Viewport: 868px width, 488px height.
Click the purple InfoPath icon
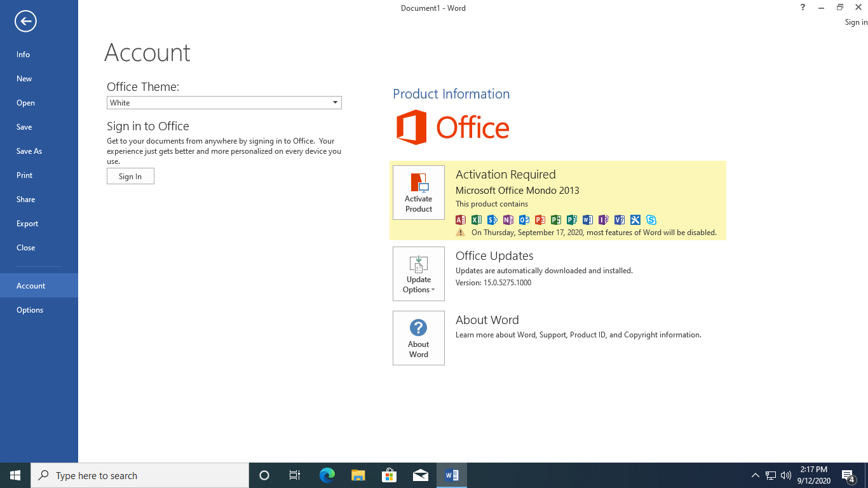click(x=604, y=220)
